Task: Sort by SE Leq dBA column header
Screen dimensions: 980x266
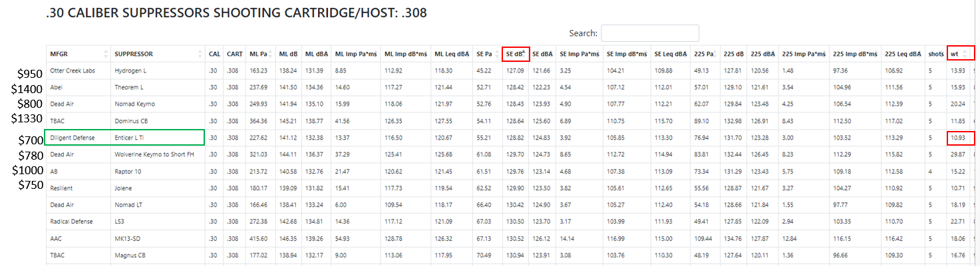Action: point(671,54)
